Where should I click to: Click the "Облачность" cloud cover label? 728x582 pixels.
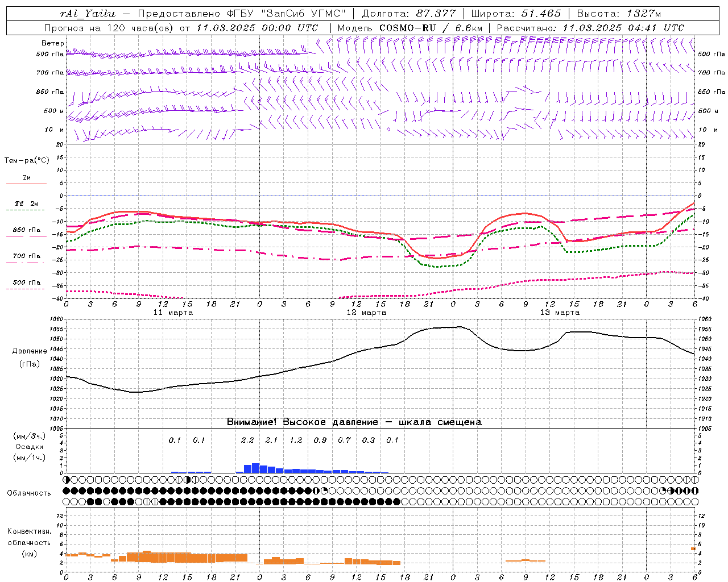point(29,493)
